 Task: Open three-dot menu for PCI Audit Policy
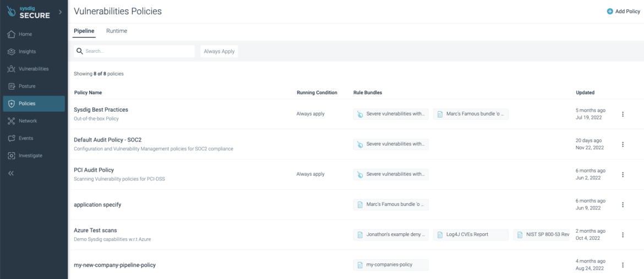(623, 174)
